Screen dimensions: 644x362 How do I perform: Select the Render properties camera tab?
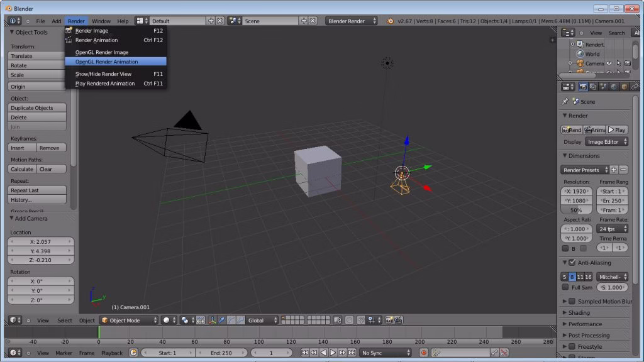point(582,87)
